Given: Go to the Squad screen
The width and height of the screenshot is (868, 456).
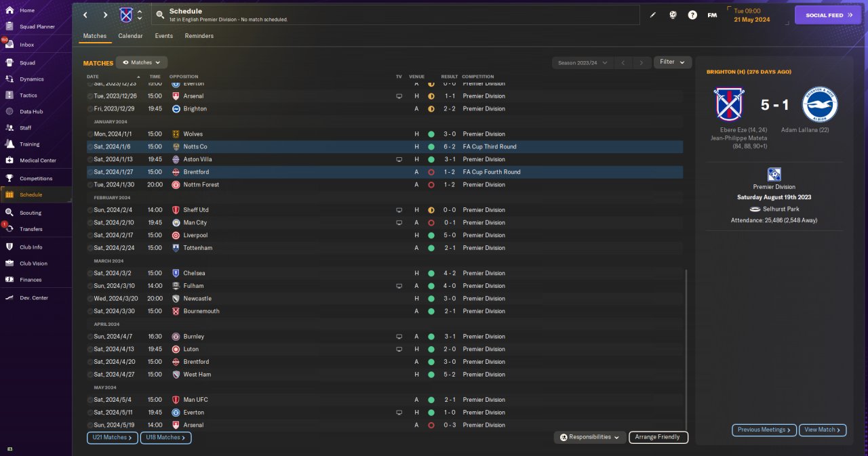Looking at the screenshot, I should (27, 63).
